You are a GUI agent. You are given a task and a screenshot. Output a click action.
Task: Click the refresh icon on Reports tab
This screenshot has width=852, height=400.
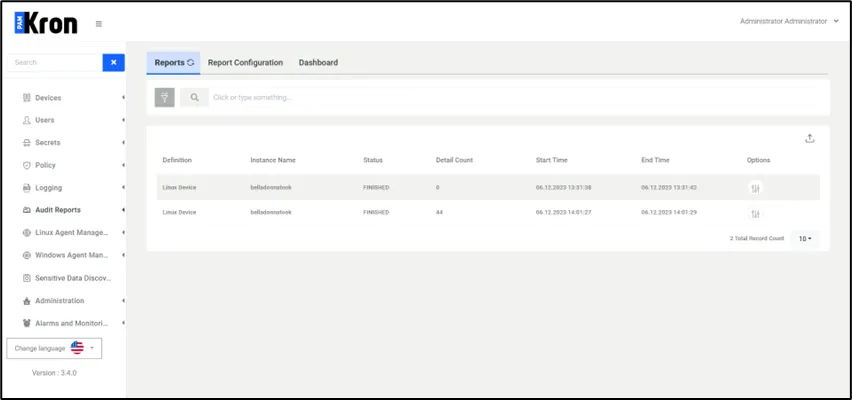coord(191,62)
